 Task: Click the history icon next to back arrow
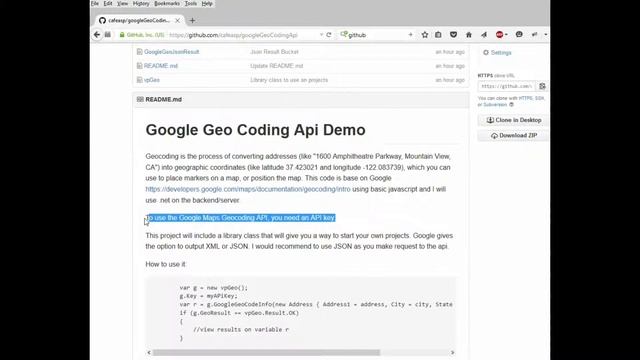pos(108,35)
